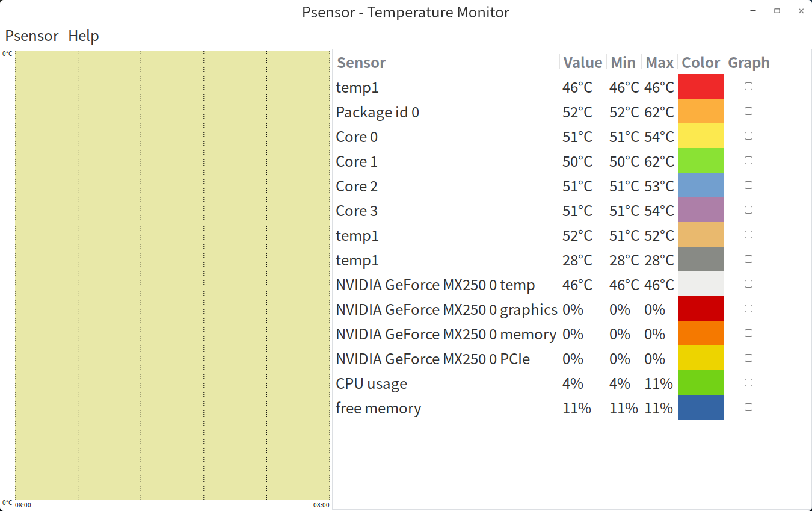
Task: Open the purple Core 3 color swatch
Action: pos(701,210)
